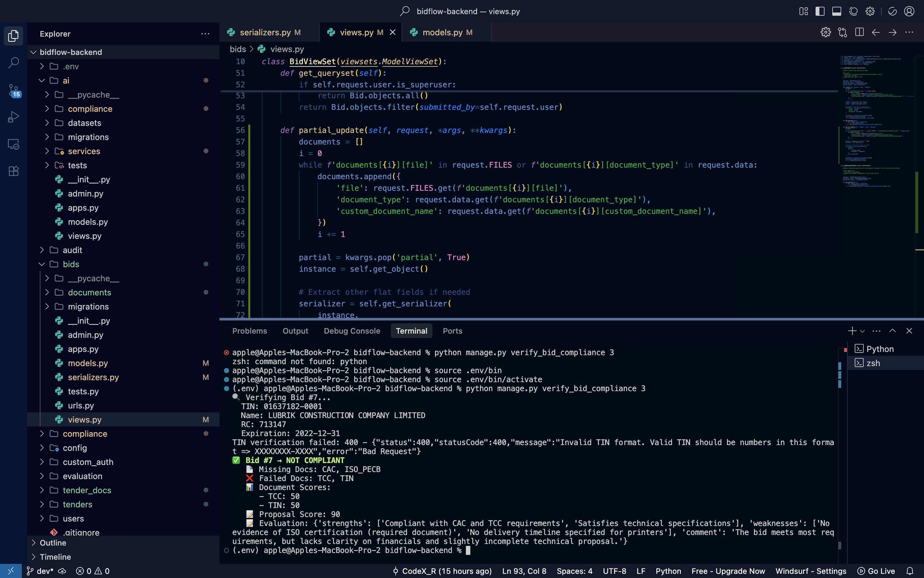Open ai admin.py file

(123, 193)
